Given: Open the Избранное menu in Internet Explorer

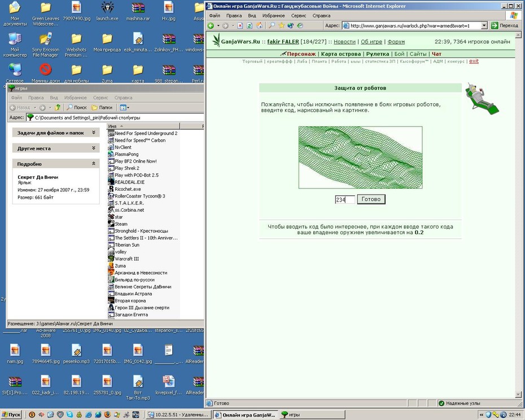Looking at the screenshot, I should 273,15.
